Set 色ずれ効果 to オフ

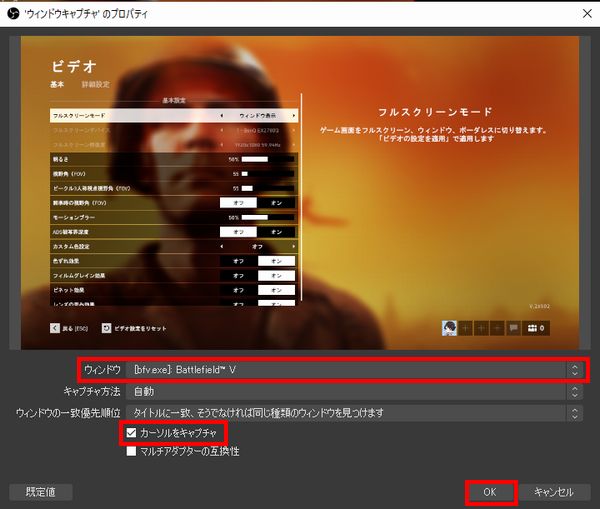(238, 261)
